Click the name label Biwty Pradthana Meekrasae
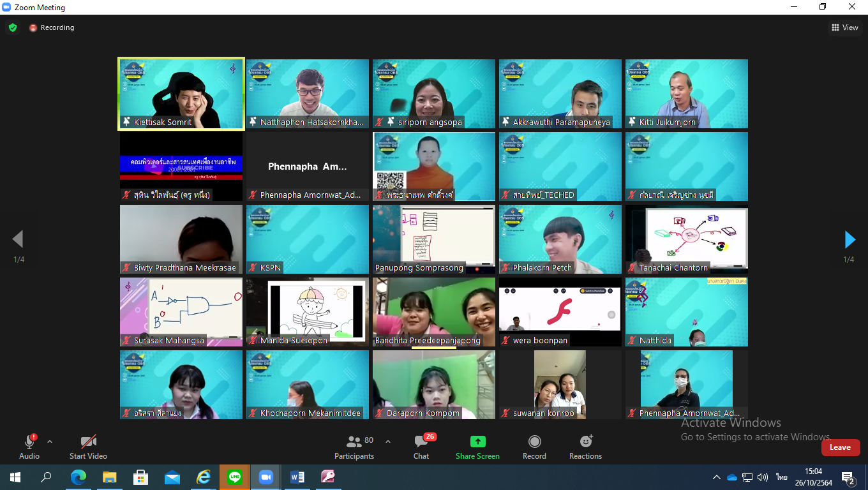The height and width of the screenshot is (490, 868). pyautogui.click(x=185, y=268)
